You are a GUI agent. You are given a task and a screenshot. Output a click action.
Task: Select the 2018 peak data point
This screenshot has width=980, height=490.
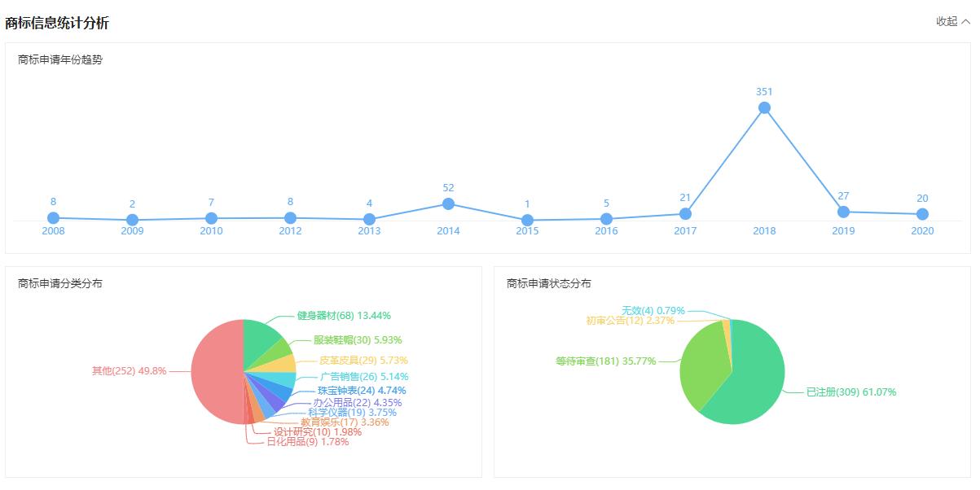point(763,107)
